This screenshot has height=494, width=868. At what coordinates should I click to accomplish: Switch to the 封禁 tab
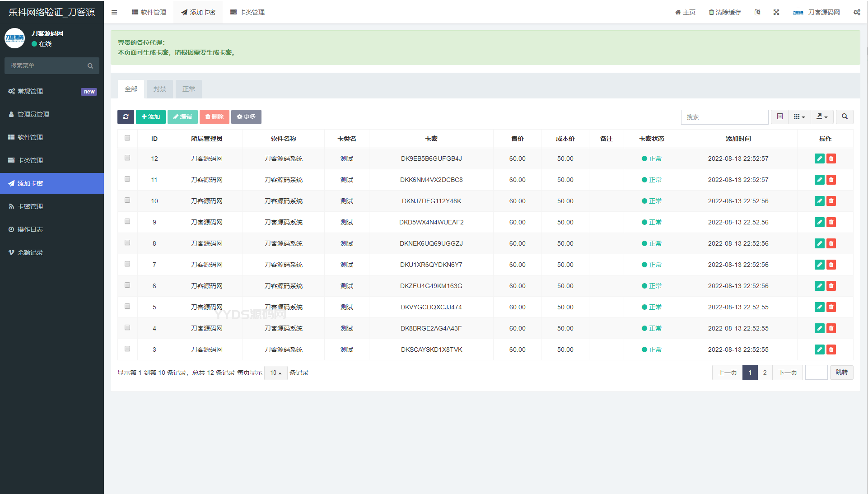pos(159,89)
